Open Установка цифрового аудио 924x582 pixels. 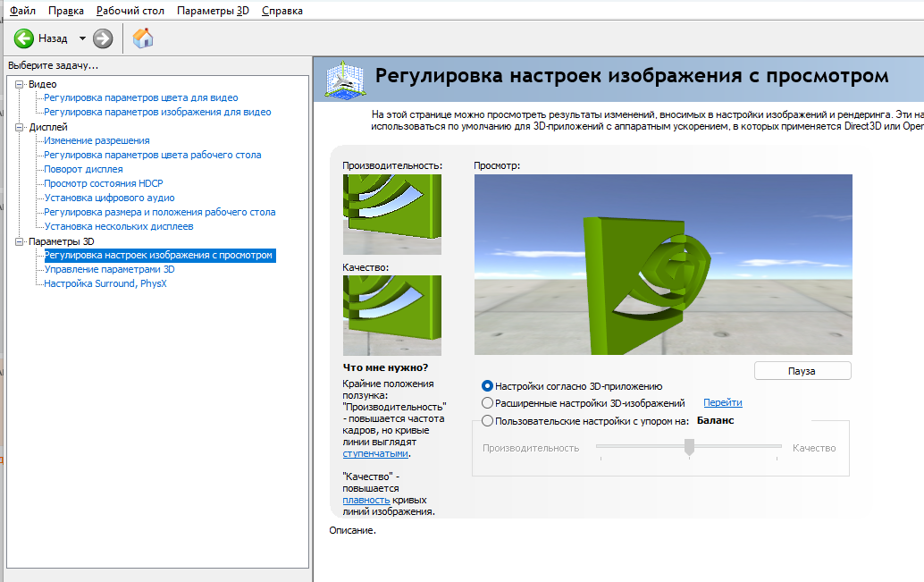(x=109, y=198)
